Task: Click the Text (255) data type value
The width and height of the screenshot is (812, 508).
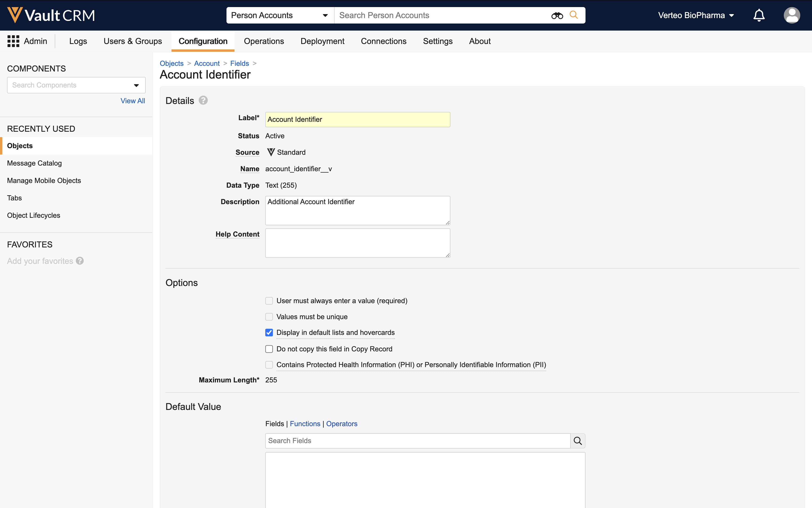Action: [x=281, y=185]
